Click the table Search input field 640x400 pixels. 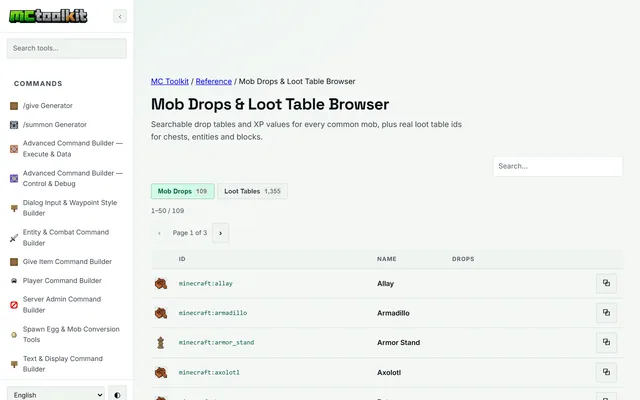(558, 167)
